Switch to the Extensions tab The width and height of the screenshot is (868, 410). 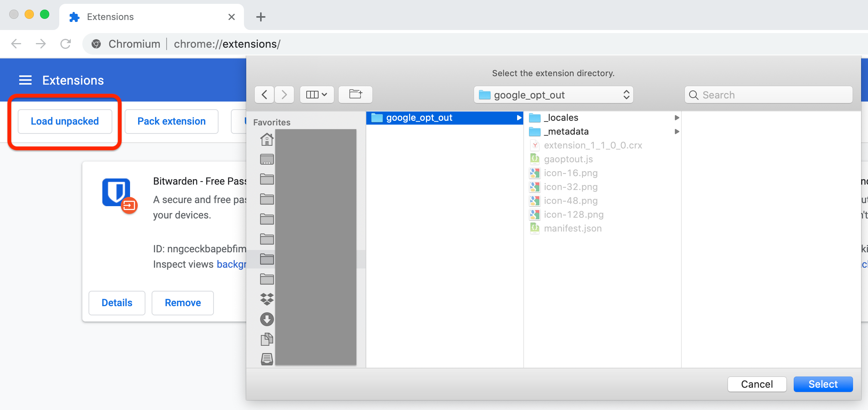[x=152, y=17]
